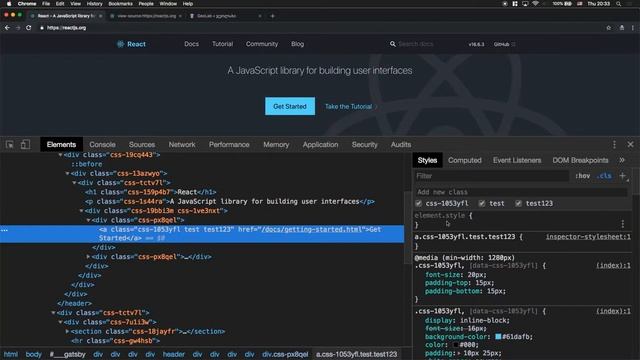
Task: Collapse the first div css-tctv7l node
Action: 74,183
